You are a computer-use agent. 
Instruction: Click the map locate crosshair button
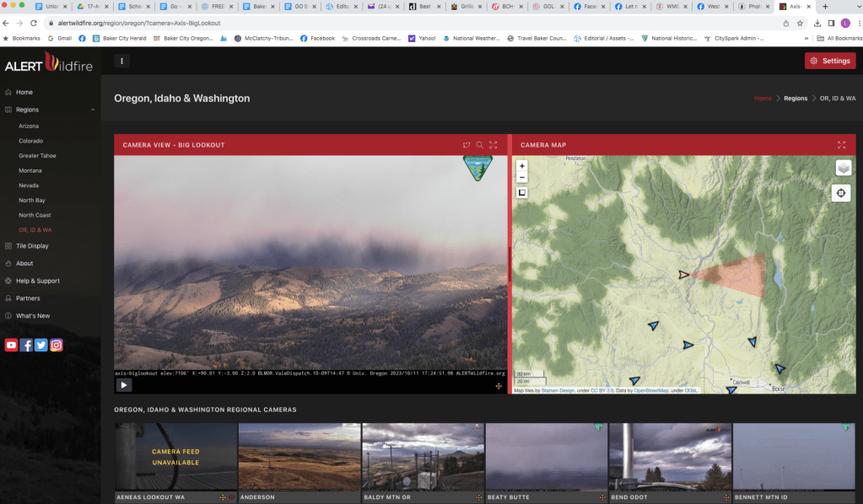pos(841,193)
